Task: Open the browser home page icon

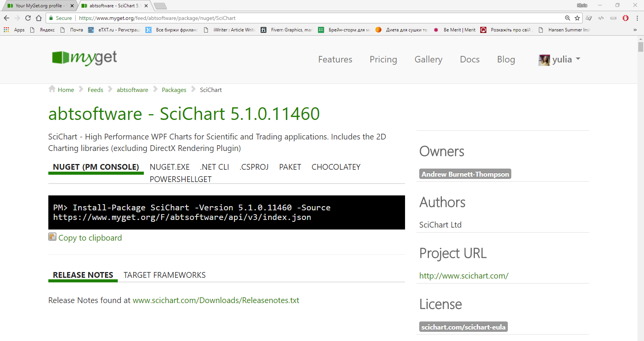Action: (39, 18)
